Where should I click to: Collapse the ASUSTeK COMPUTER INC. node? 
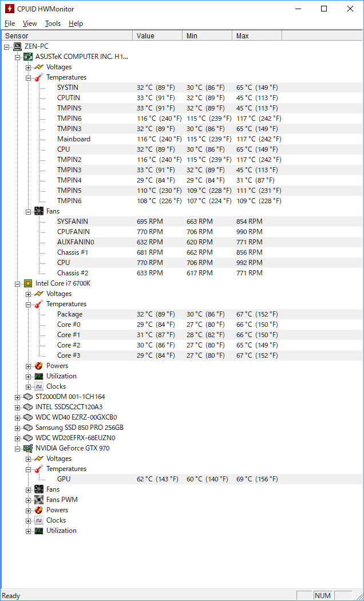(x=17, y=57)
